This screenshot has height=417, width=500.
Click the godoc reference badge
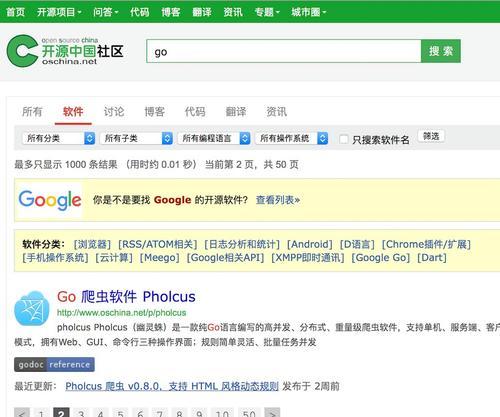[54, 364]
